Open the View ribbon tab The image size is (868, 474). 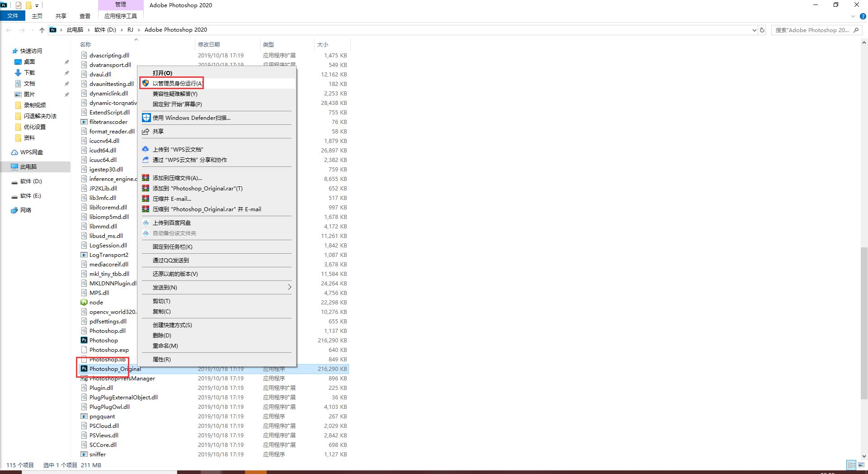85,16
